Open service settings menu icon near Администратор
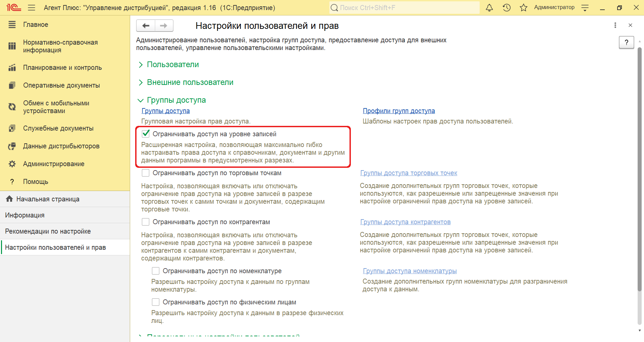This screenshot has width=644, height=342. click(585, 8)
